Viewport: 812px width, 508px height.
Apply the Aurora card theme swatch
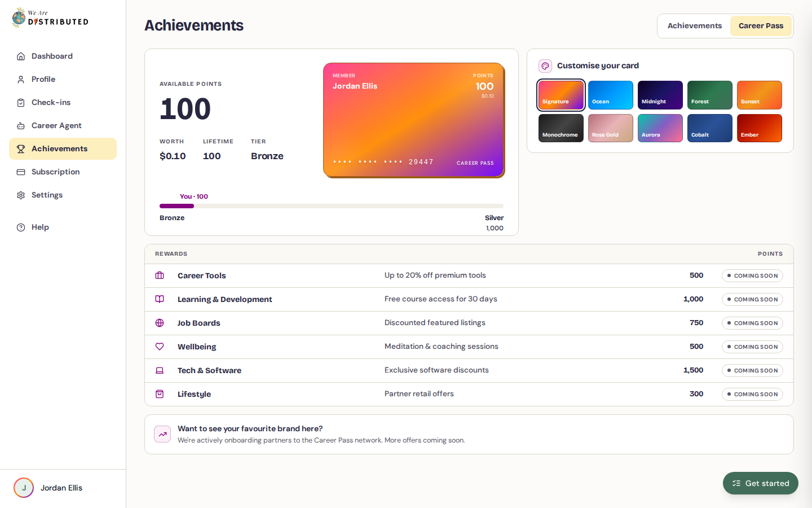pyautogui.click(x=660, y=128)
